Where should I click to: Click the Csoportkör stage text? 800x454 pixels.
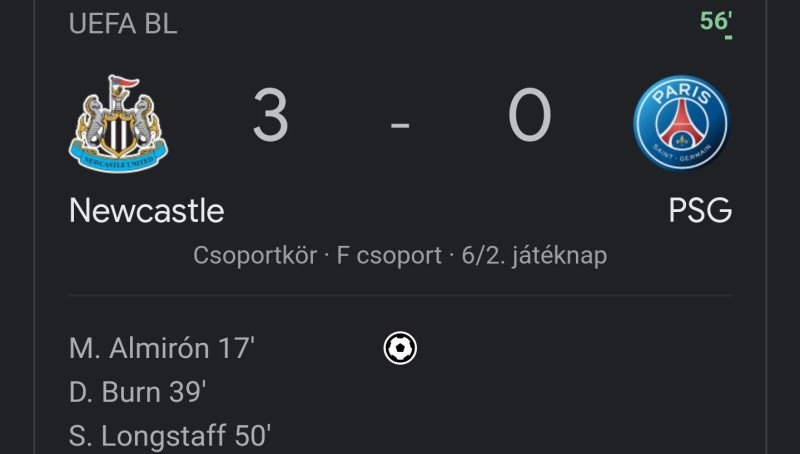tap(255, 255)
